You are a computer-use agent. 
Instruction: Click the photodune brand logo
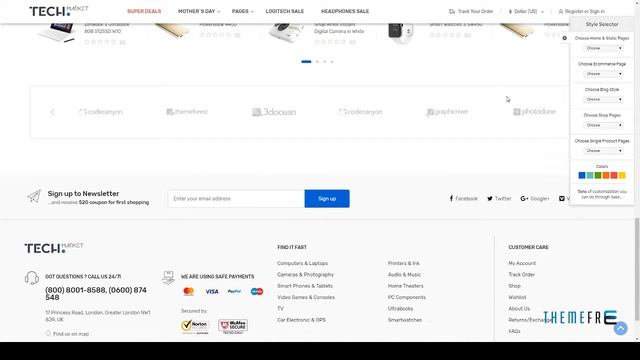click(534, 111)
